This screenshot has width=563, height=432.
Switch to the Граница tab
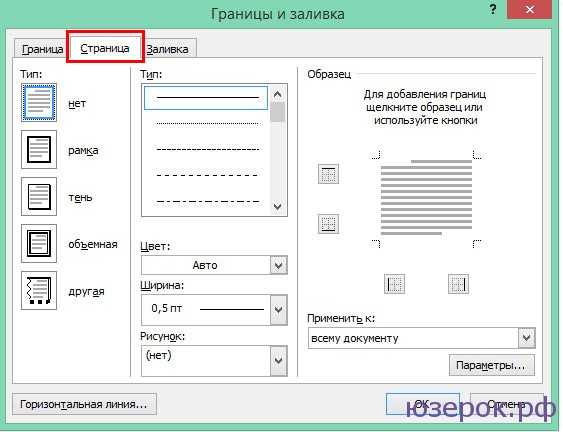(42, 49)
